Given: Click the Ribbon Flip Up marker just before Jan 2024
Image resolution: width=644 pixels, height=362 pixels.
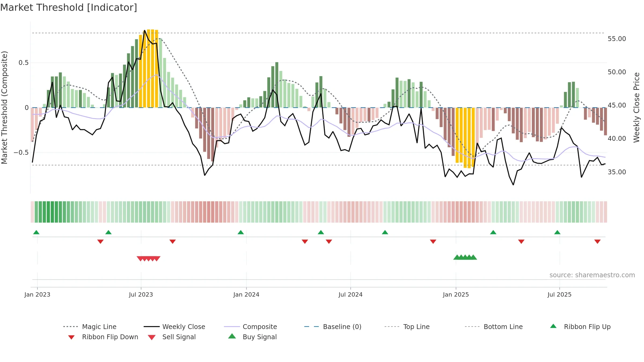Looking at the screenshot, I should [241, 232].
